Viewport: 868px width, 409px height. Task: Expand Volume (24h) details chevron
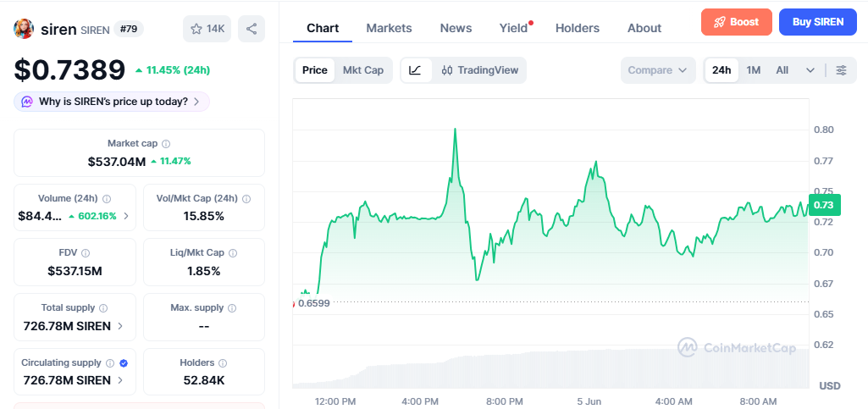pyautogui.click(x=125, y=216)
